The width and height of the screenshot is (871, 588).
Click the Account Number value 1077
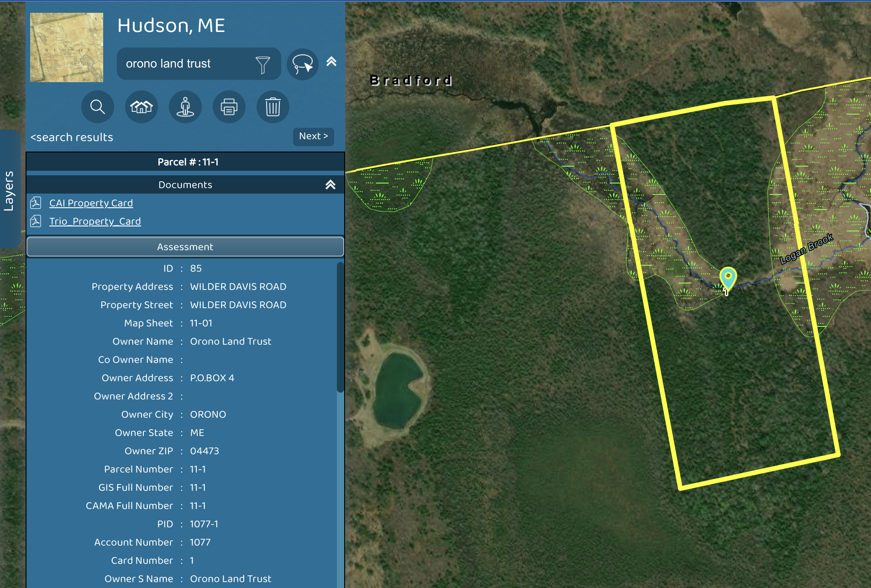point(200,542)
